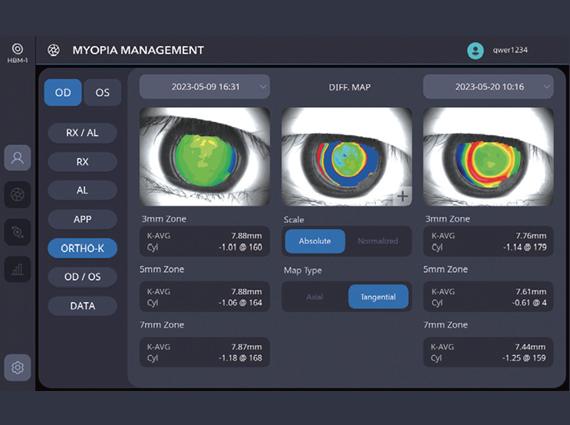Click K-AVG value 7.87mm

[x=246, y=347]
